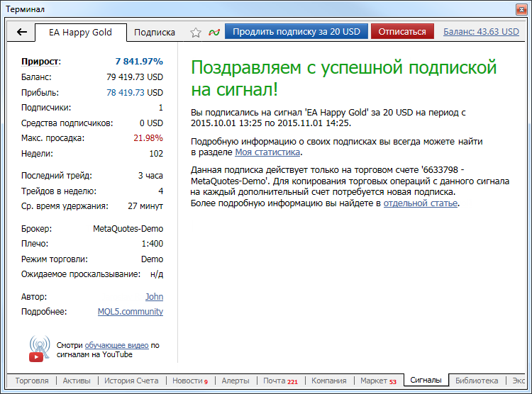This screenshot has width=532, height=394.
Task: Add signal to favorites with star icon
Action: coord(196,32)
